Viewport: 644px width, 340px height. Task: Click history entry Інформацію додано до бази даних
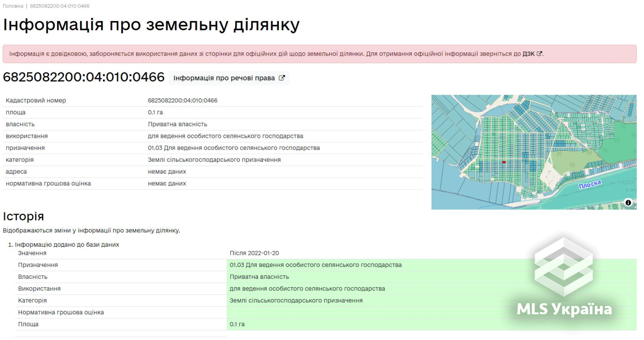(67, 245)
